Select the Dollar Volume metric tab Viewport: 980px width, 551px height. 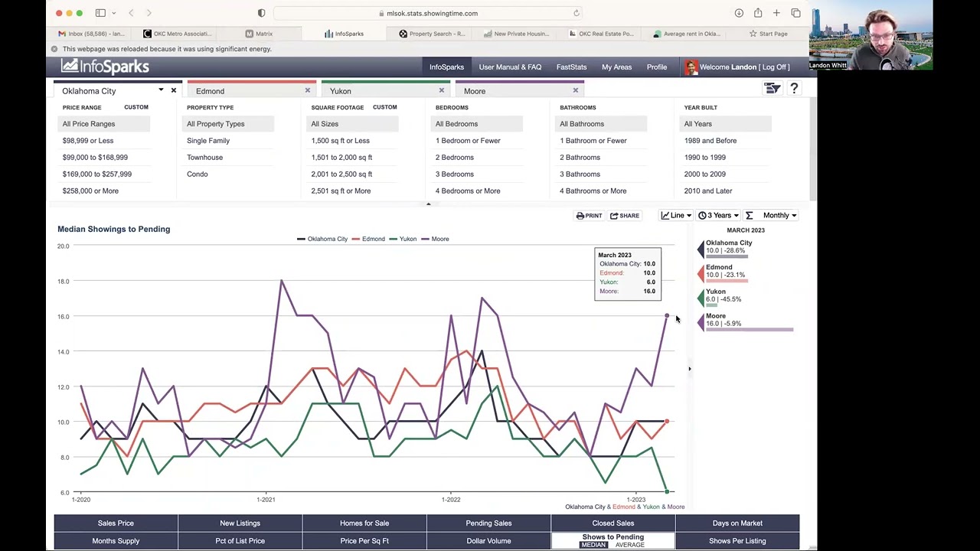coord(488,541)
